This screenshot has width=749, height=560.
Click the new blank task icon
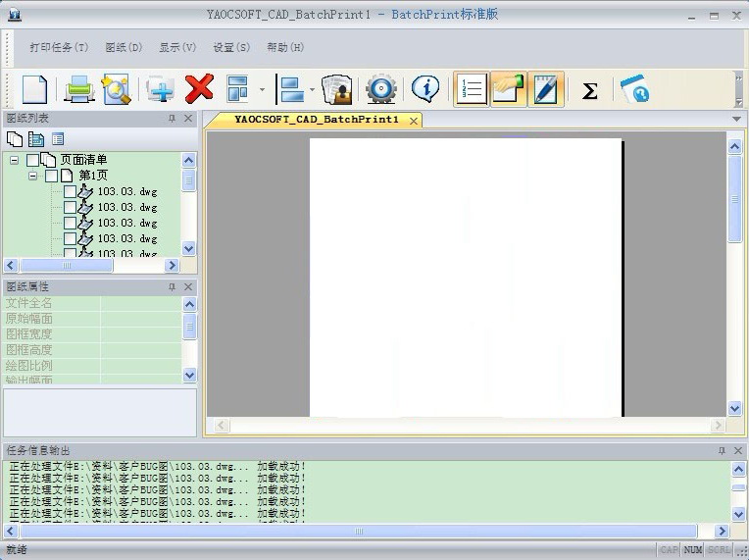click(34, 90)
